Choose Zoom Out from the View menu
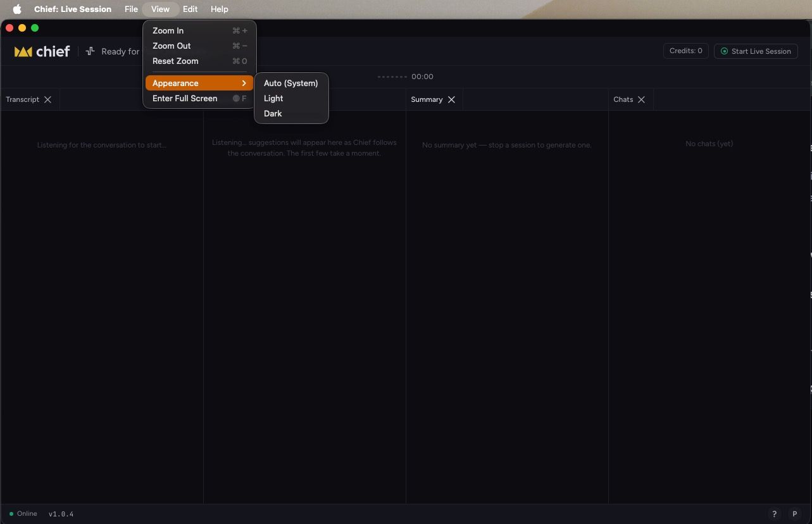The image size is (812, 524). [x=199, y=46]
